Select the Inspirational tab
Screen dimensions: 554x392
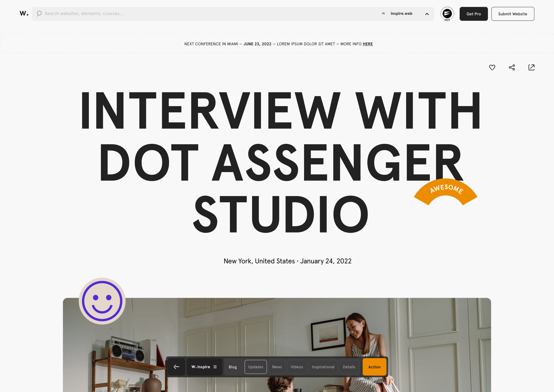point(323,367)
